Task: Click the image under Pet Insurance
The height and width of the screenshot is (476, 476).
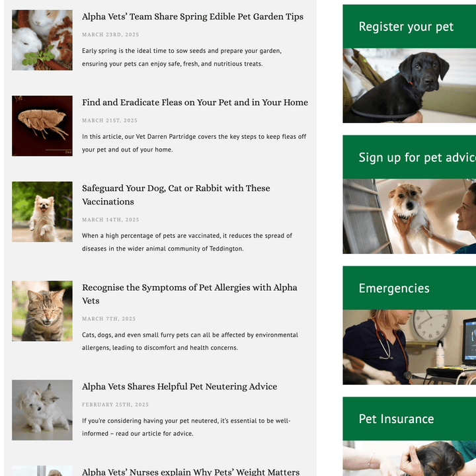Action: click(x=409, y=458)
